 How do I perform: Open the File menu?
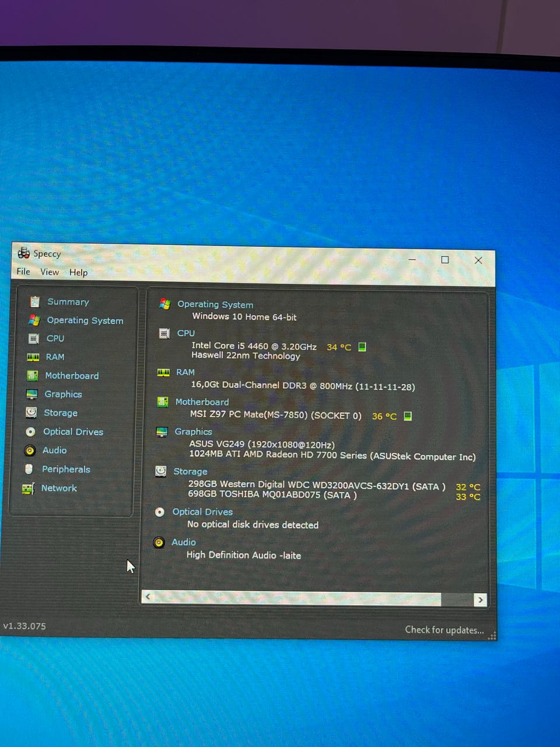pyautogui.click(x=23, y=271)
